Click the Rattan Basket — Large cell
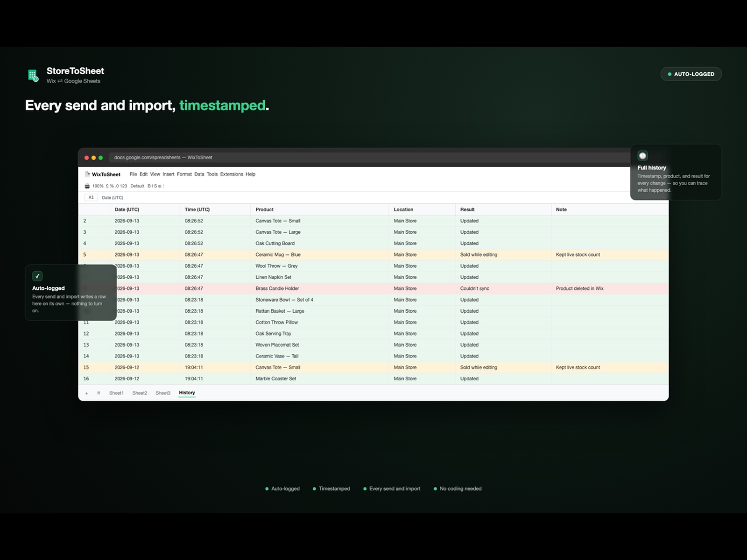The image size is (747, 560). coord(320,311)
